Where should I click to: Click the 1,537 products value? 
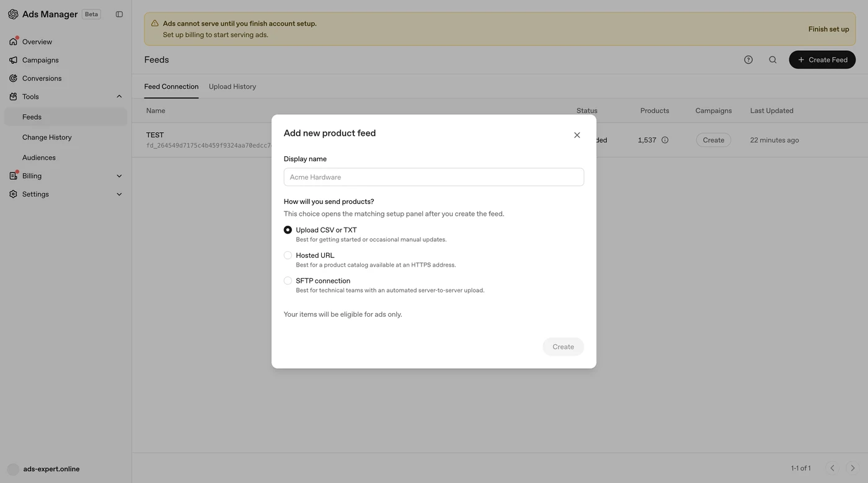pyautogui.click(x=647, y=140)
